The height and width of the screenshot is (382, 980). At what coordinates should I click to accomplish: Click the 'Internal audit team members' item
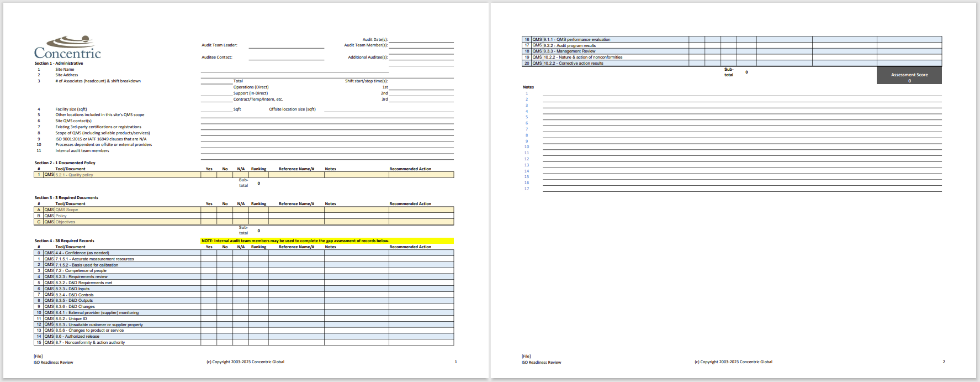pyautogui.click(x=82, y=151)
